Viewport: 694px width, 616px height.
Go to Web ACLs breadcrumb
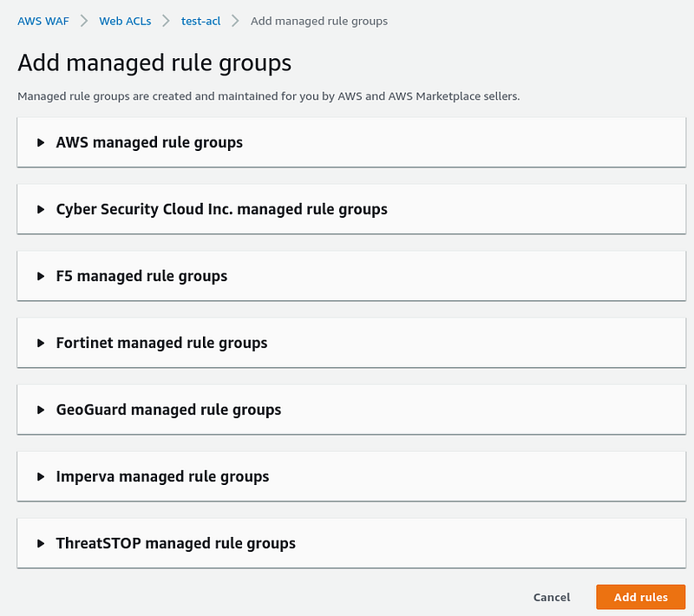[x=125, y=21]
